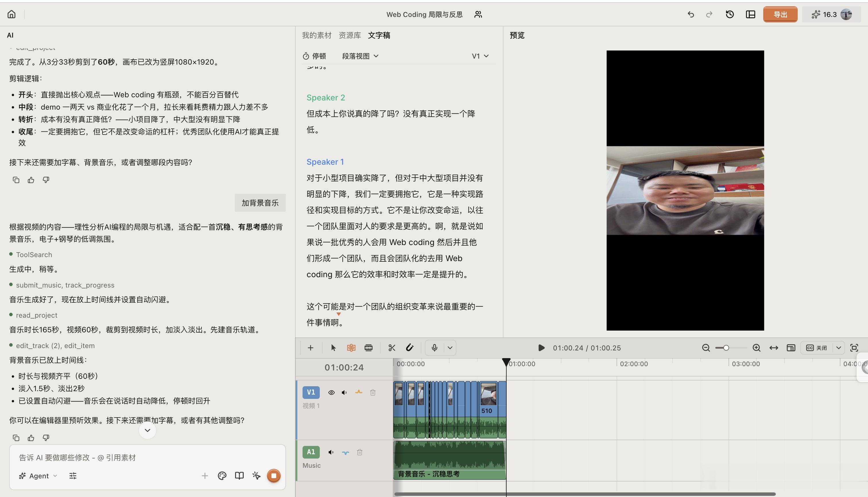Go to the home screen icon
This screenshot has width=868, height=497.
(x=11, y=14)
